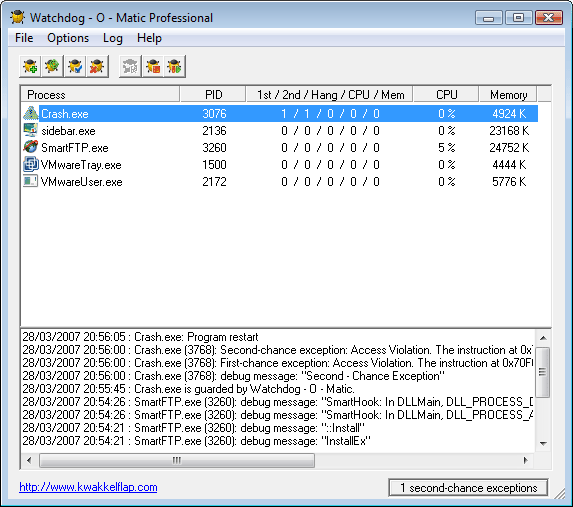The height and width of the screenshot is (507, 573).
Task: Click the 5 % CPU value
Action: (447, 148)
